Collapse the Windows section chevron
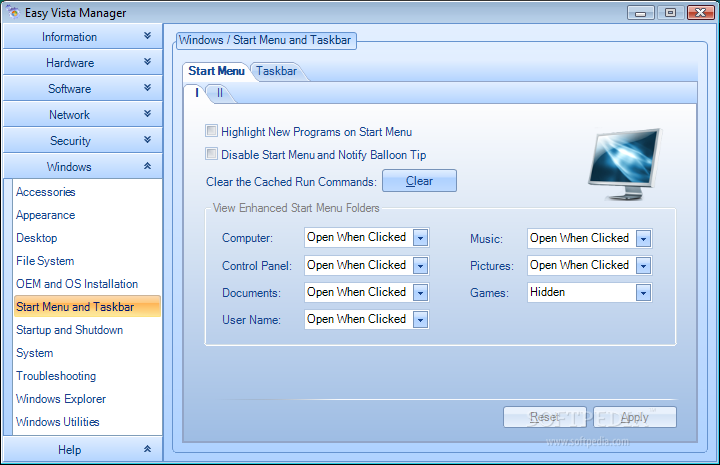 click(x=147, y=166)
